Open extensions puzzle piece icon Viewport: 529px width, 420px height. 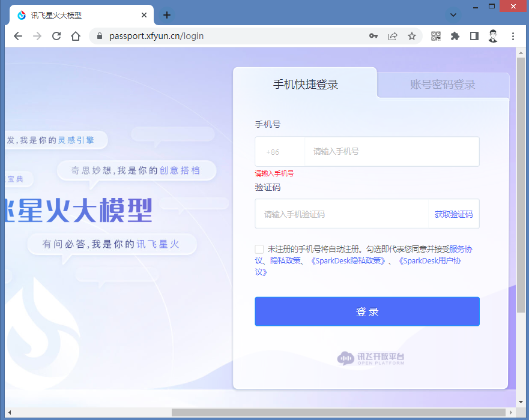(455, 36)
